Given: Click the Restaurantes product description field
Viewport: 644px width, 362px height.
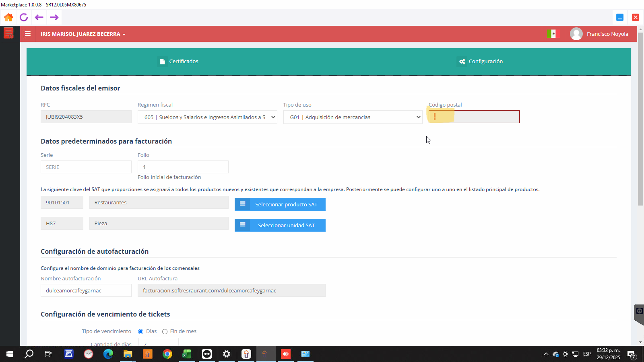Looking at the screenshot, I should (159, 202).
